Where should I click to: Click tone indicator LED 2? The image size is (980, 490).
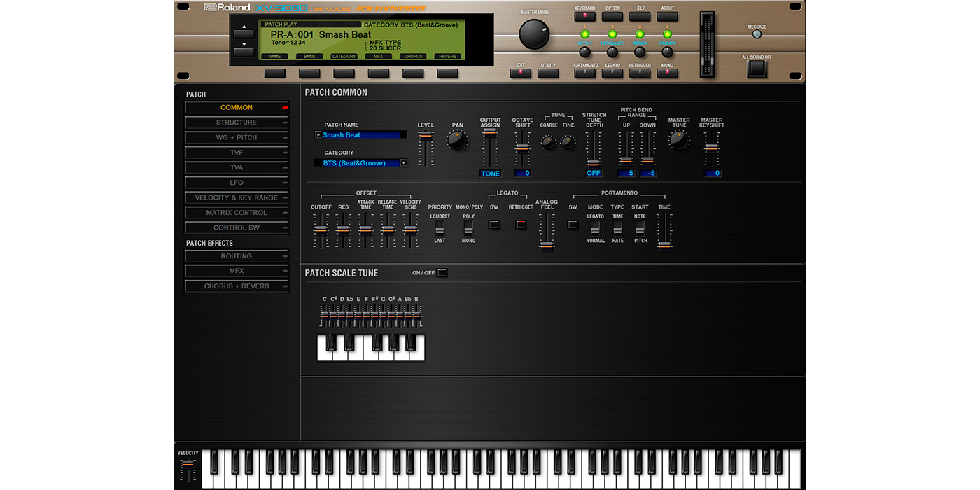point(612,34)
